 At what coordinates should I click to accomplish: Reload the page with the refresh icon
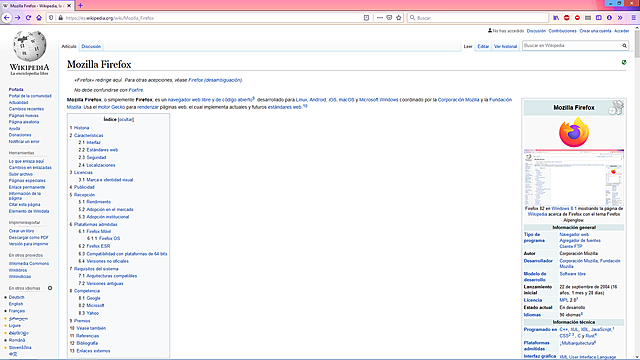click(28, 18)
